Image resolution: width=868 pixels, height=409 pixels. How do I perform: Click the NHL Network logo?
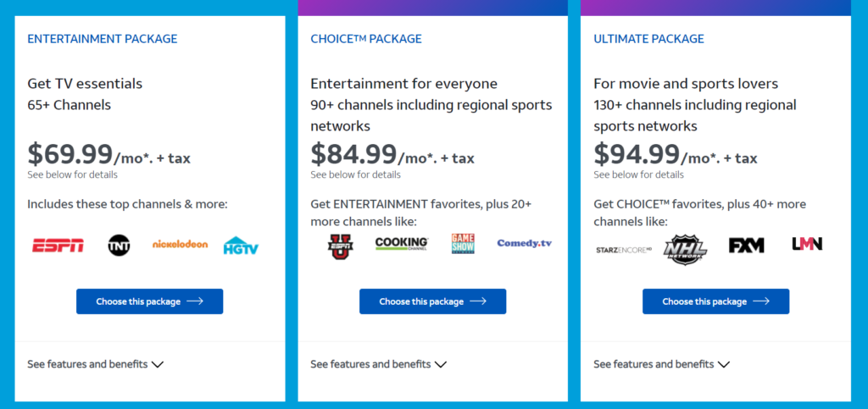685,249
